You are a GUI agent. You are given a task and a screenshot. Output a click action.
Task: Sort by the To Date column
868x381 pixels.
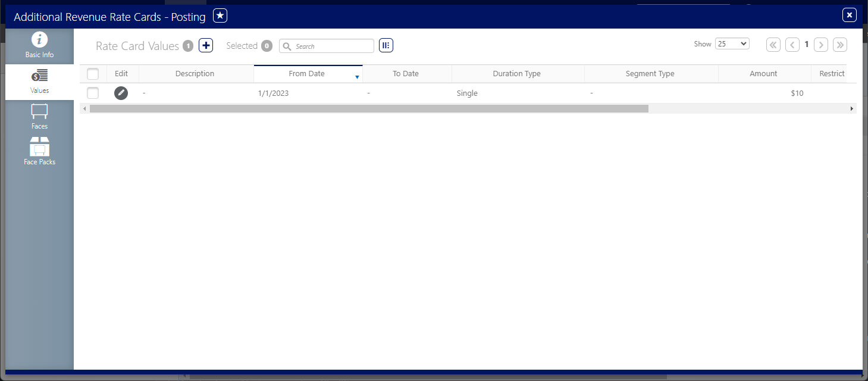pos(406,74)
